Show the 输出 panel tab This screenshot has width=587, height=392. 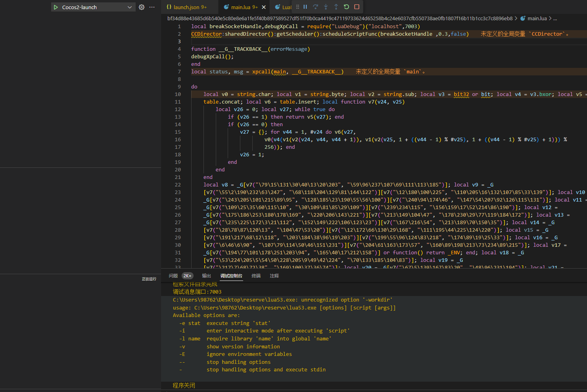coord(206,276)
